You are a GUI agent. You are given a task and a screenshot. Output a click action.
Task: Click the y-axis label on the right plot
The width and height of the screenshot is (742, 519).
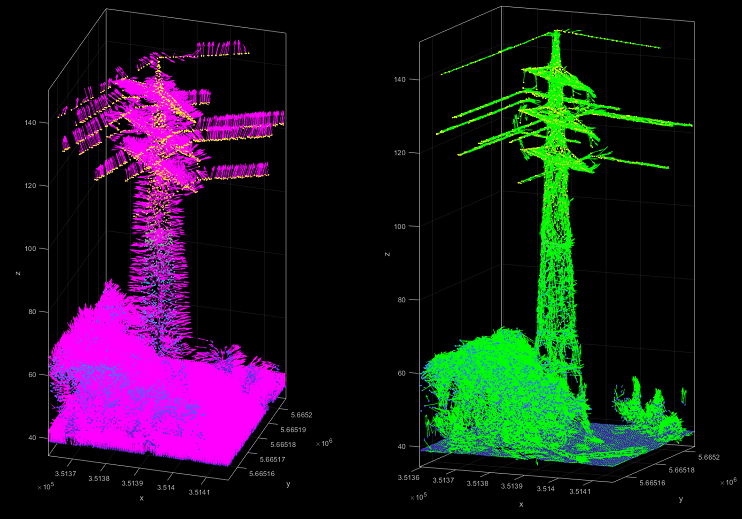click(680, 498)
